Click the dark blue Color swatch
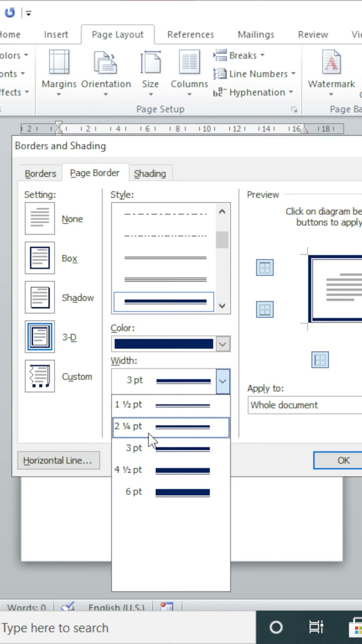The height and width of the screenshot is (644, 362). click(x=164, y=344)
